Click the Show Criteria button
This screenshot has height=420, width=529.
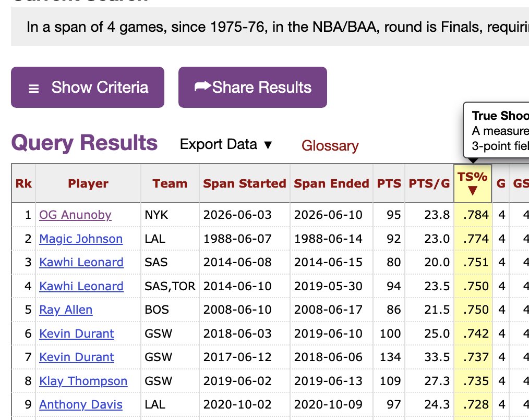(x=87, y=88)
